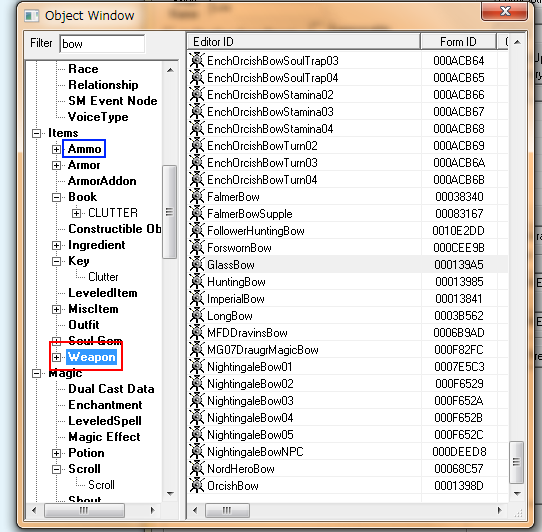Close the Object Window
542x532 pixels.
505,11
